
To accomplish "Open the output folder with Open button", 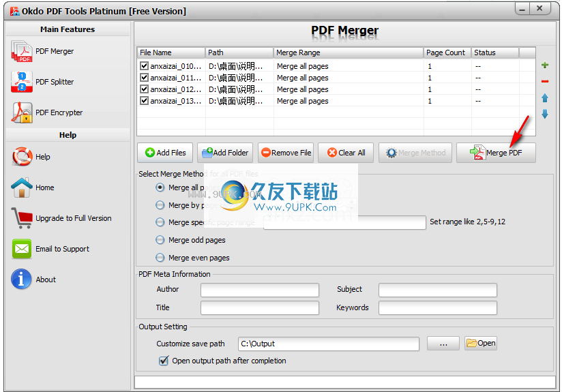I will click(481, 344).
